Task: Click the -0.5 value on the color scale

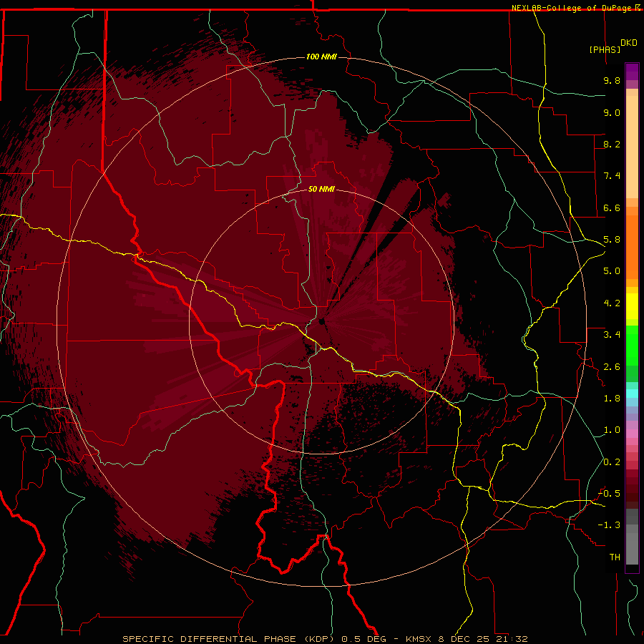Action: [610, 494]
